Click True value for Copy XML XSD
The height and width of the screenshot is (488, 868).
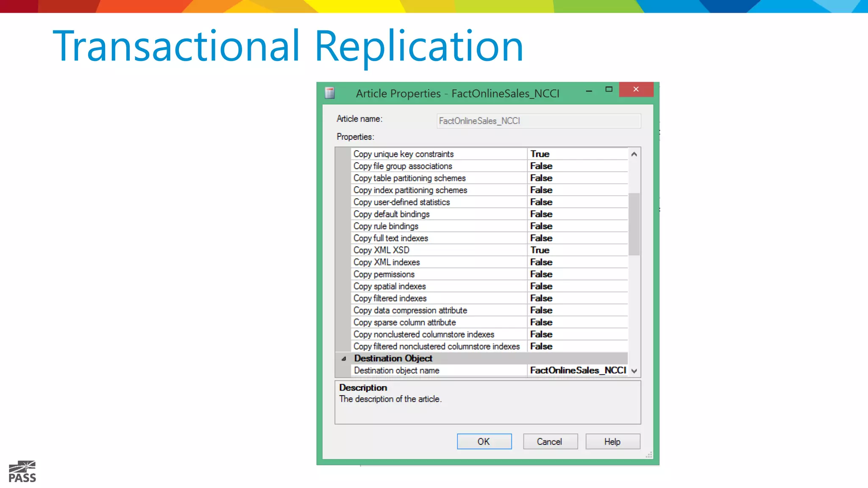(x=540, y=250)
